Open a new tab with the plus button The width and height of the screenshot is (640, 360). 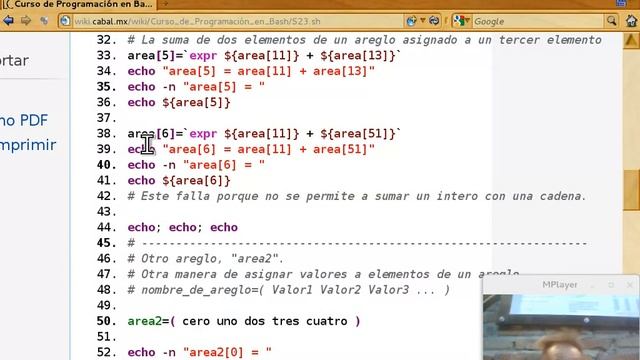pyautogui.click(x=165, y=4)
